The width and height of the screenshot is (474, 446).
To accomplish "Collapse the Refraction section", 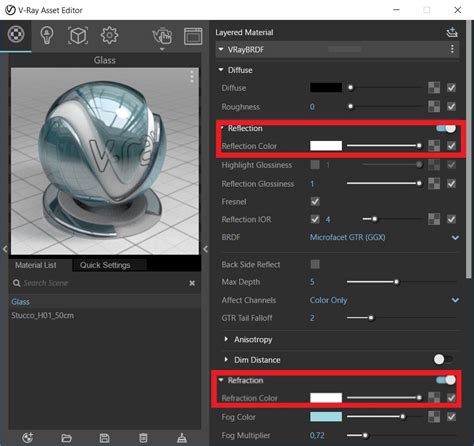I will pyautogui.click(x=221, y=380).
